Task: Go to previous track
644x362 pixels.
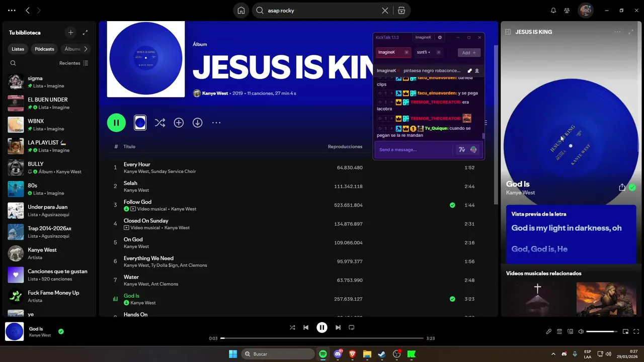Action: (306, 327)
